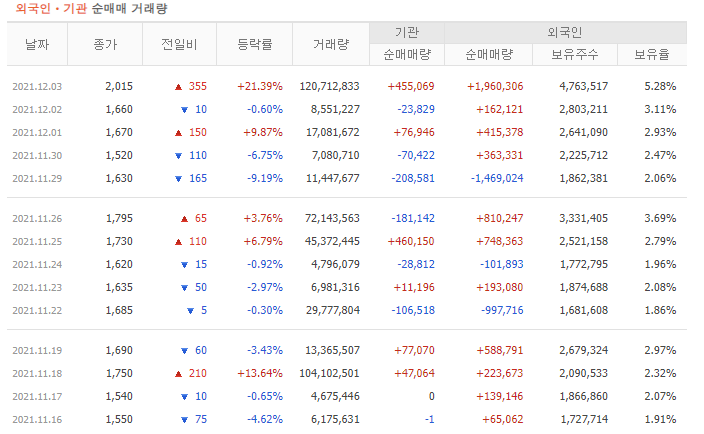Screen dimensions: 704x434
Task: Click the 날짜 column header
Action: click(37, 44)
